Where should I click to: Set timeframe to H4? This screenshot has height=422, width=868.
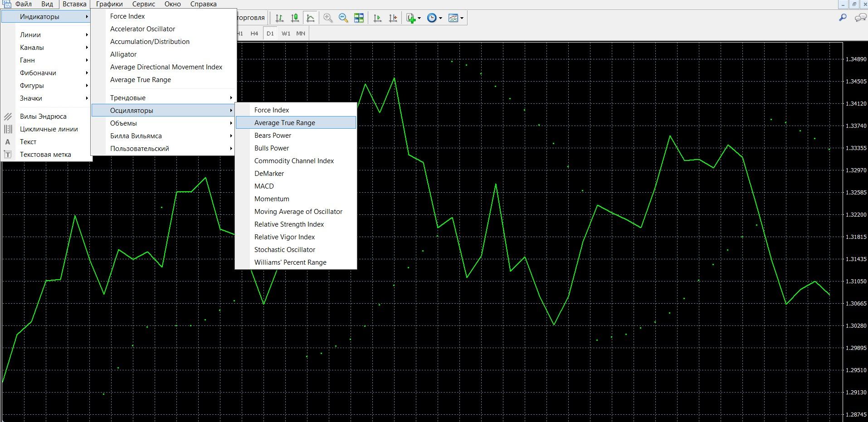click(254, 34)
